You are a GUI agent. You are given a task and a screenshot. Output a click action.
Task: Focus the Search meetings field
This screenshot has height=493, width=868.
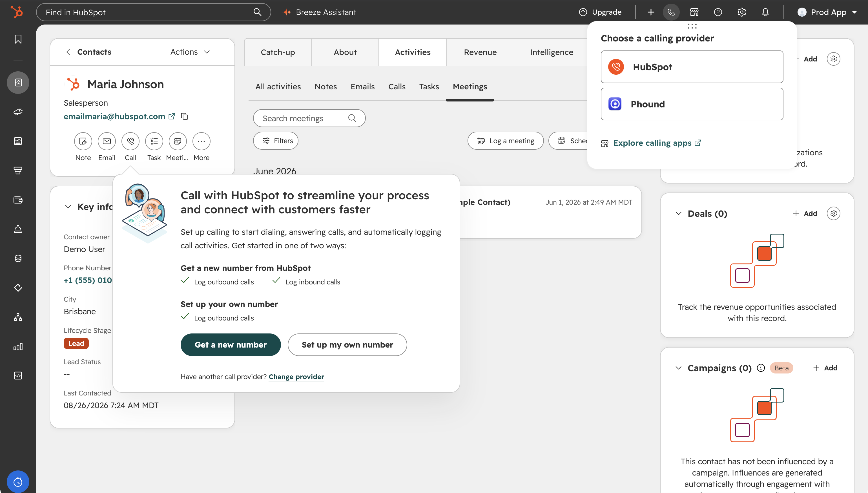coord(309,118)
